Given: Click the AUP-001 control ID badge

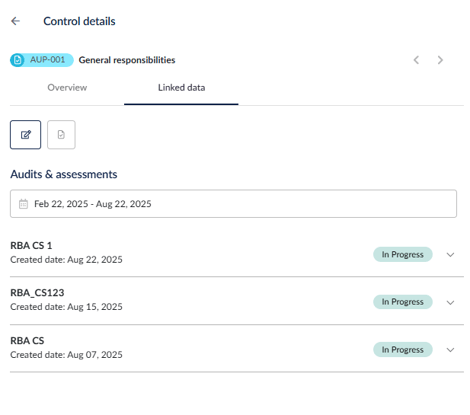Looking at the screenshot, I should [x=42, y=60].
